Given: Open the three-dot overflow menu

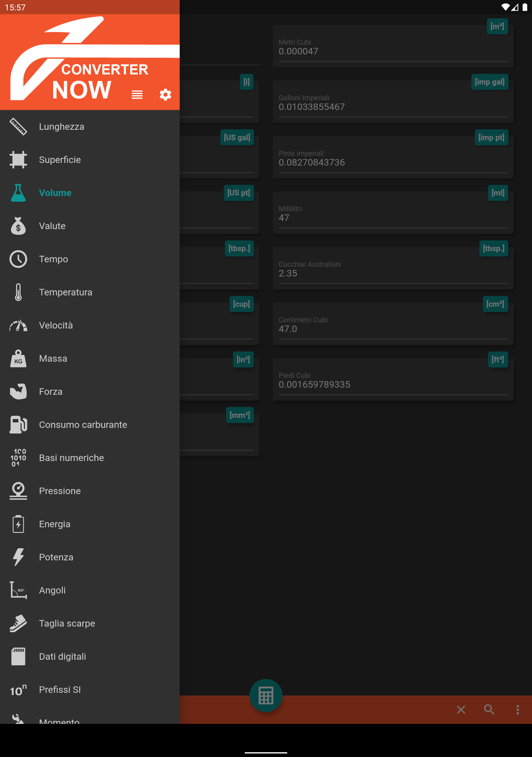Looking at the screenshot, I should tap(518, 709).
